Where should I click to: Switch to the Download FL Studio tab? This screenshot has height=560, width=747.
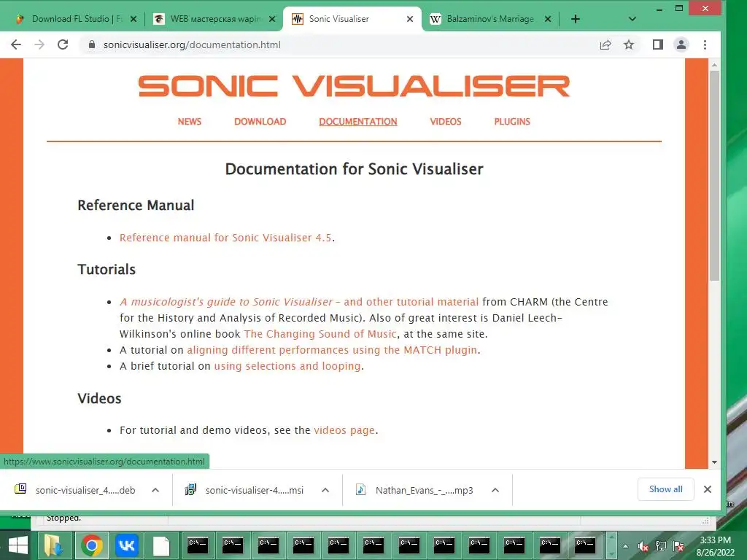[x=76, y=19]
